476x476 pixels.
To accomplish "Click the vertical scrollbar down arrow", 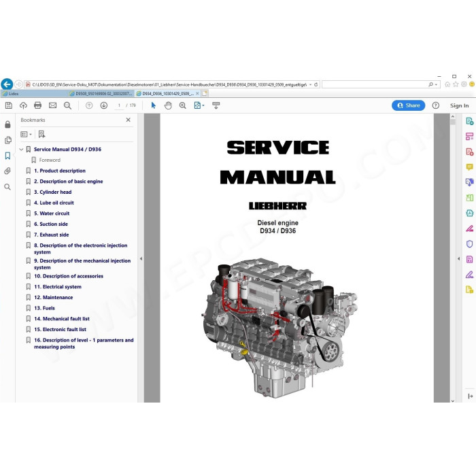I will click(453, 401).
